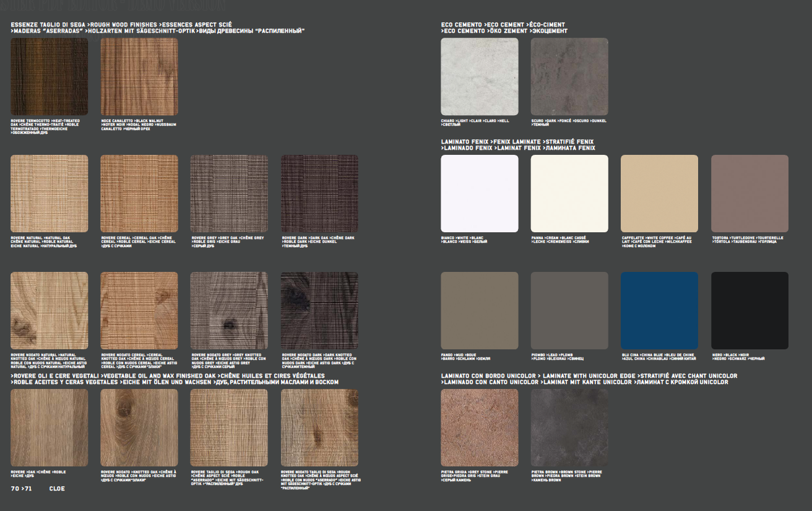Pick the Caffelatte white coffee color
This screenshot has height=511, width=812.
[x=659, y=193]
